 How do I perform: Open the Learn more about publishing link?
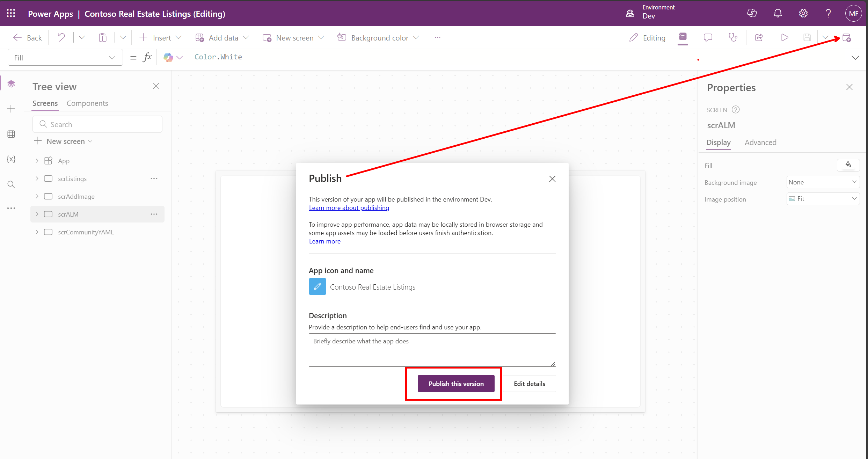[x=349, y=207]
